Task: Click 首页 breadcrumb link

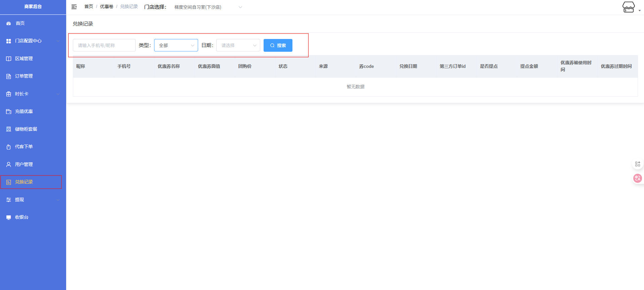Action: [x=89, y=7]
